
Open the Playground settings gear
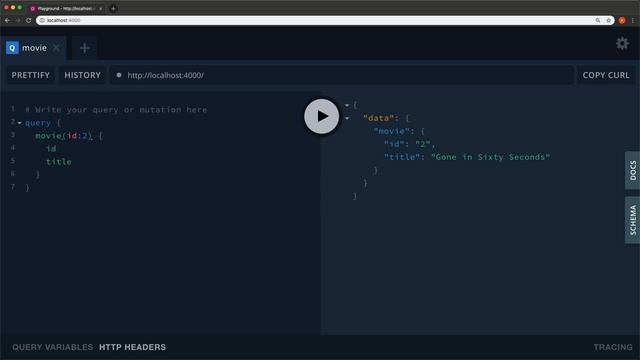coord(622,43)
